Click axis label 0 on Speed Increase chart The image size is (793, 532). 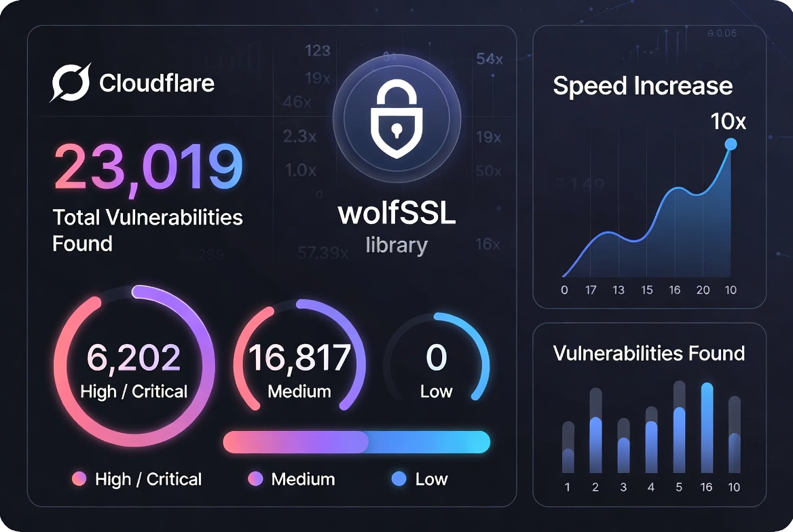[x=564, y=290]
